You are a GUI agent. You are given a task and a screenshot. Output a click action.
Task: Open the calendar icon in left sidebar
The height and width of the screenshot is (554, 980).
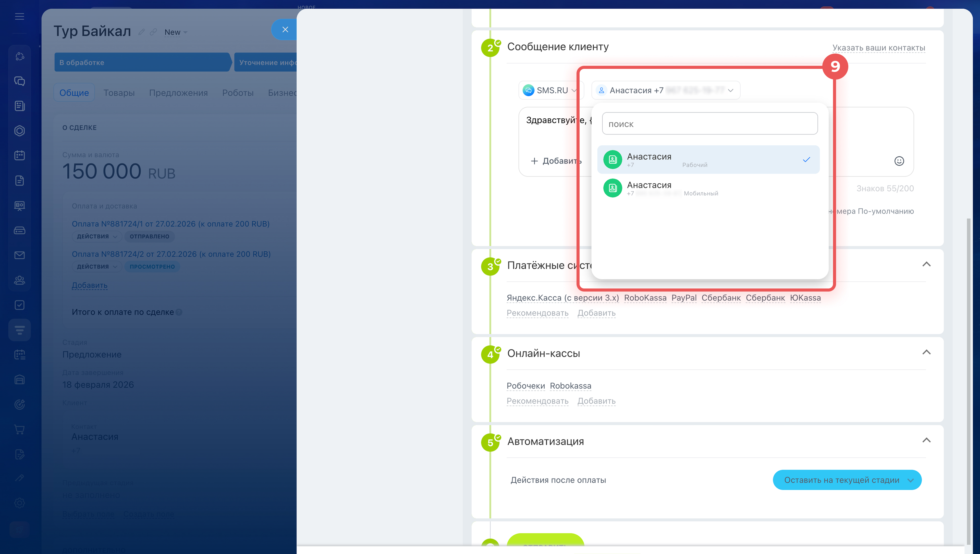pyautogui.click(x=19, y=155)
